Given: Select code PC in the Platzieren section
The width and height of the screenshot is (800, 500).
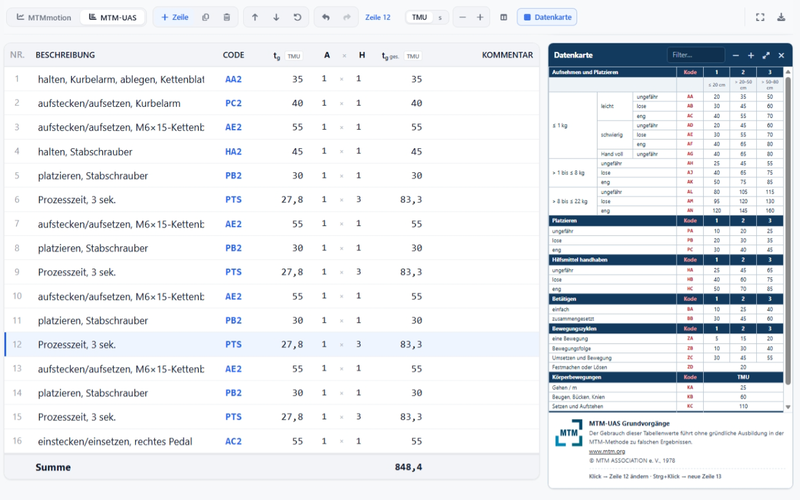Looking at the screenshot, I should [690, 250].
